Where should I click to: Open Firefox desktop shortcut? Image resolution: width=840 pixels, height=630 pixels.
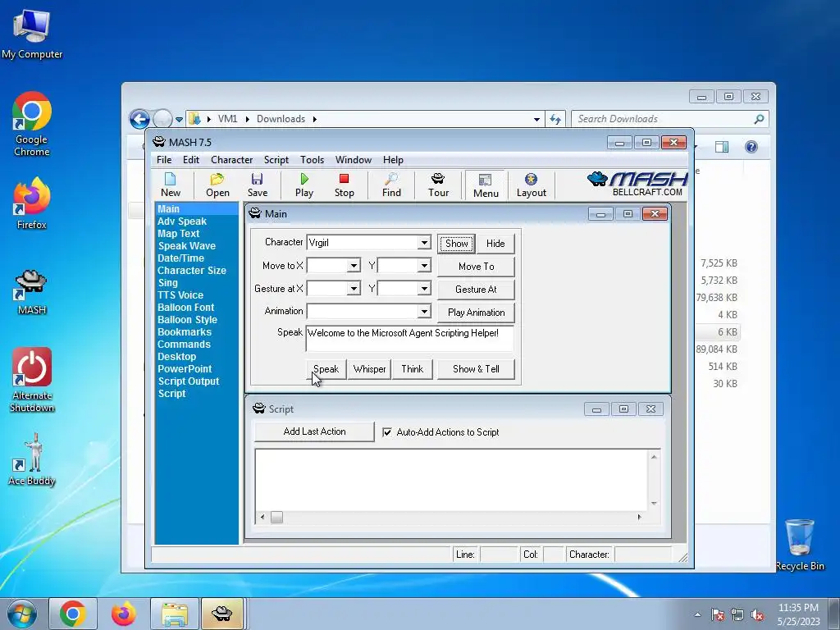pos(32,203)
